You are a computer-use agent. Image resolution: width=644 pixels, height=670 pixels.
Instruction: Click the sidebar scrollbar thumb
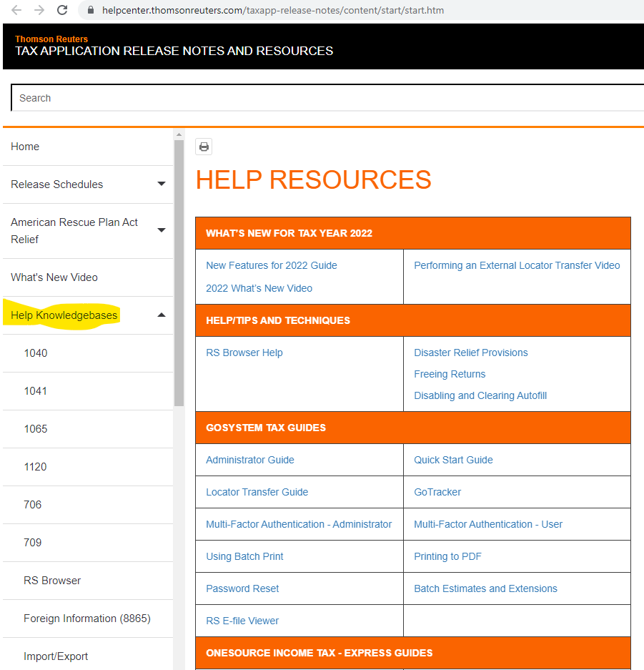179,273
